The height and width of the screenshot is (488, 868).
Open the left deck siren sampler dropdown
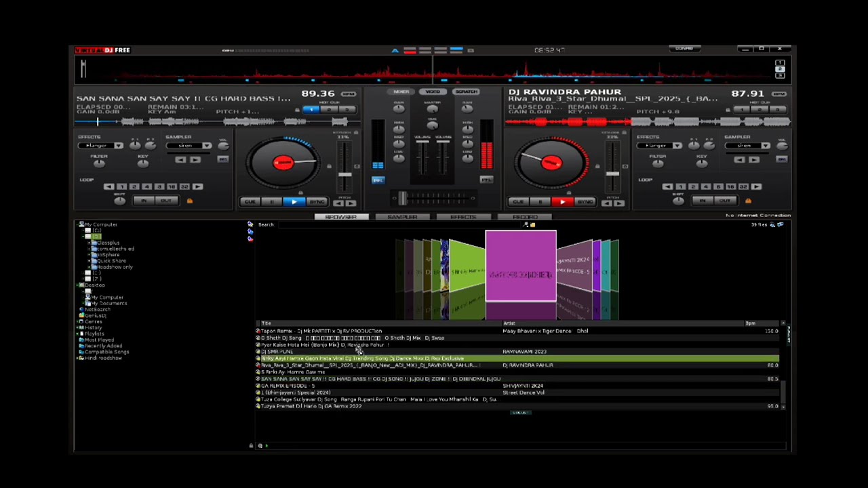207,146
